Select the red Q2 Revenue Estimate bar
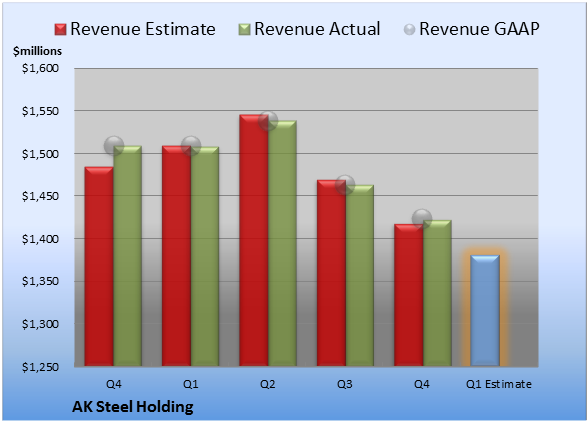 click(x=254, y=240)
